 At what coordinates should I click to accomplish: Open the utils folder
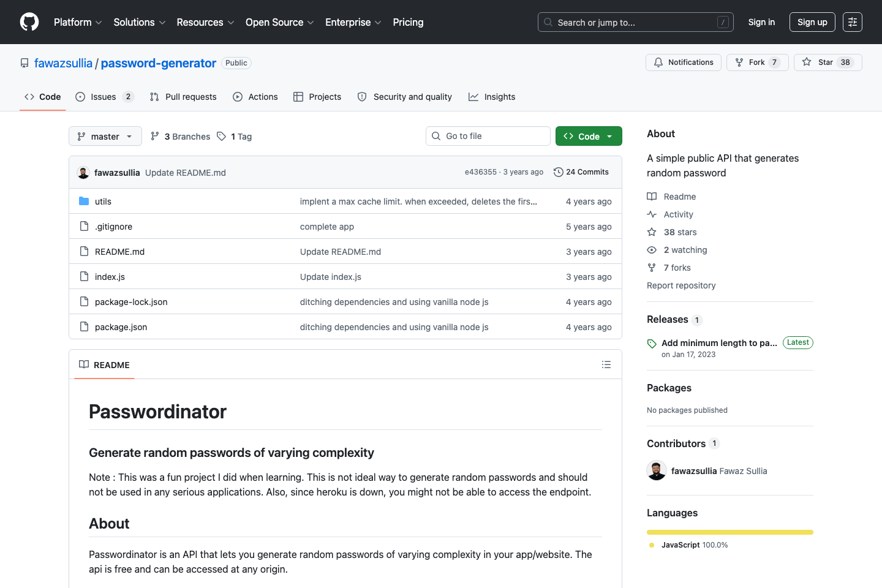tap(103, 201)
